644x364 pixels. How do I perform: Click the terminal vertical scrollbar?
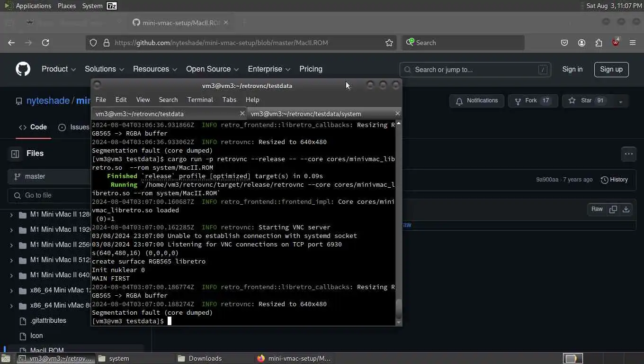[399, 223]
